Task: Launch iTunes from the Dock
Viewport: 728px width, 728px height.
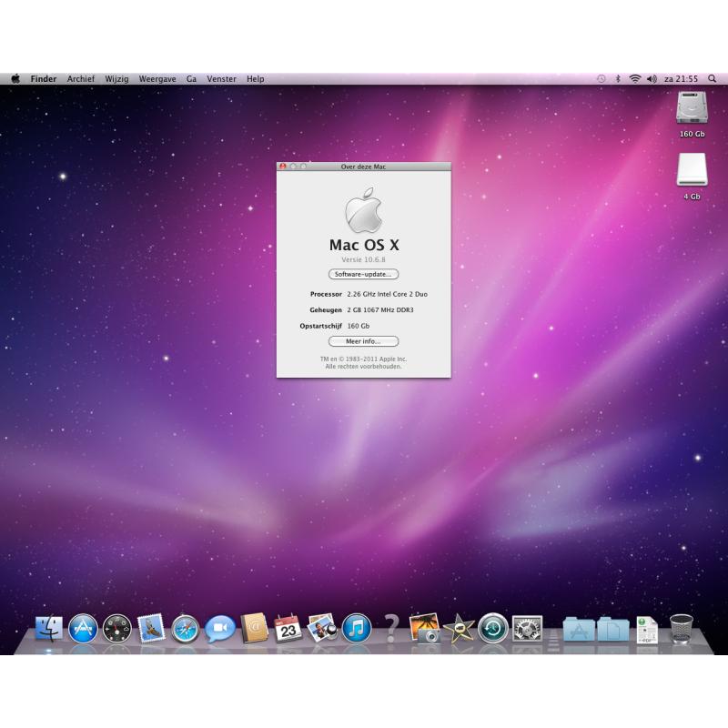Action: coord(357,628)
